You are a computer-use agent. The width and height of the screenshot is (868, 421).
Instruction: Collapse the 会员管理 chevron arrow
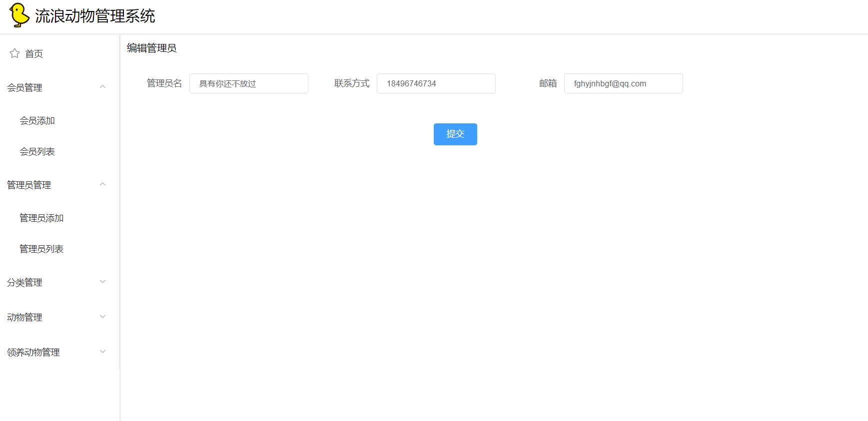coord(102,87)
